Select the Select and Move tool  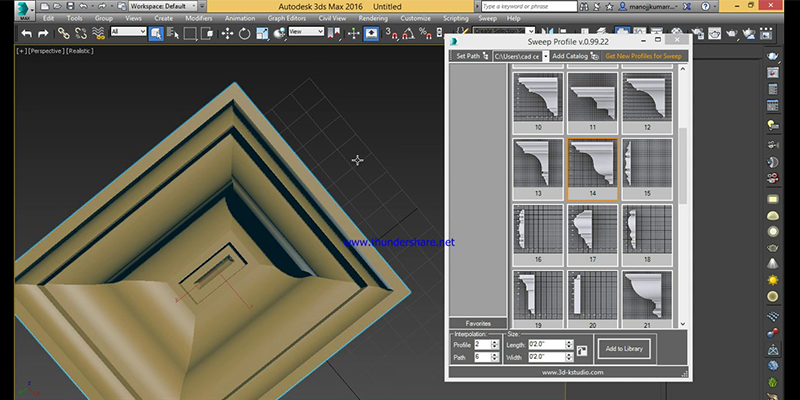[x=228, y=34]
